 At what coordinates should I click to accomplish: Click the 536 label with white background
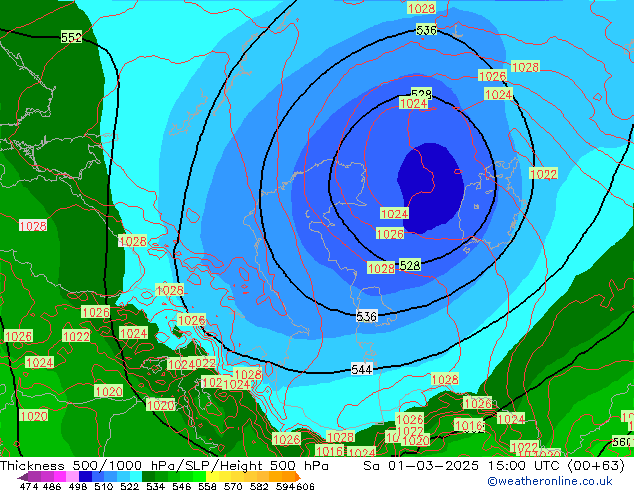(x=366, y=316)
